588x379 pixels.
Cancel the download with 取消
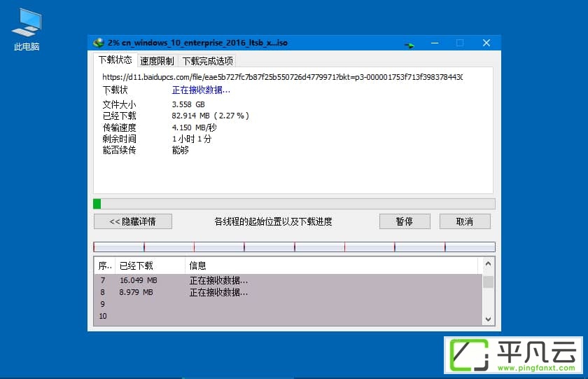click(x=465, y=221)
